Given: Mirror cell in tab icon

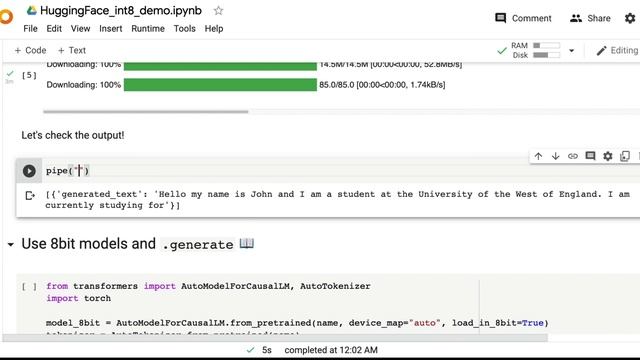Looking at the screenshot, I should tap(625, 156).
